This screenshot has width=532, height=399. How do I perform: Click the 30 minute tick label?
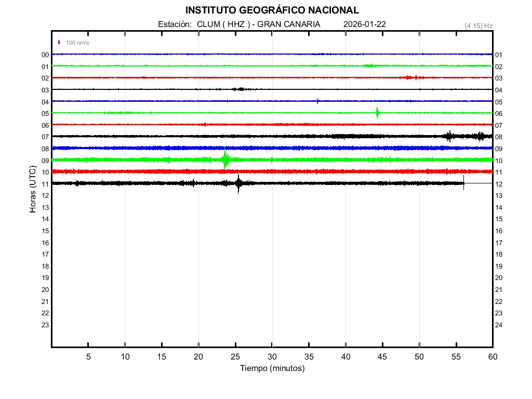[x=272, y=356]
